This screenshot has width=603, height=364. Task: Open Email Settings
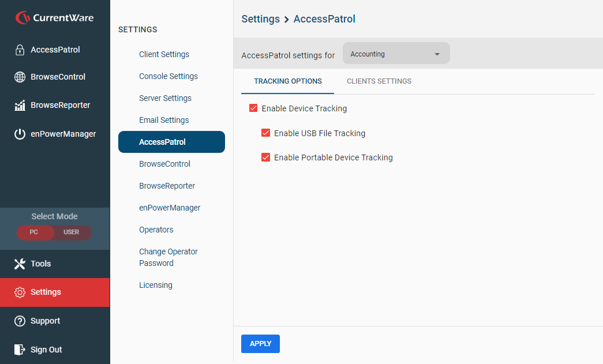(164, 121)
